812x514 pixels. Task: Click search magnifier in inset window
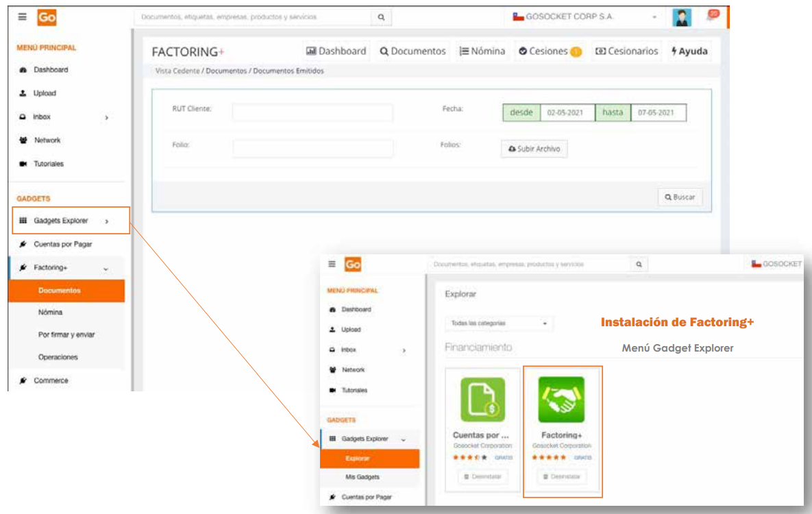(x=639, y=265)
